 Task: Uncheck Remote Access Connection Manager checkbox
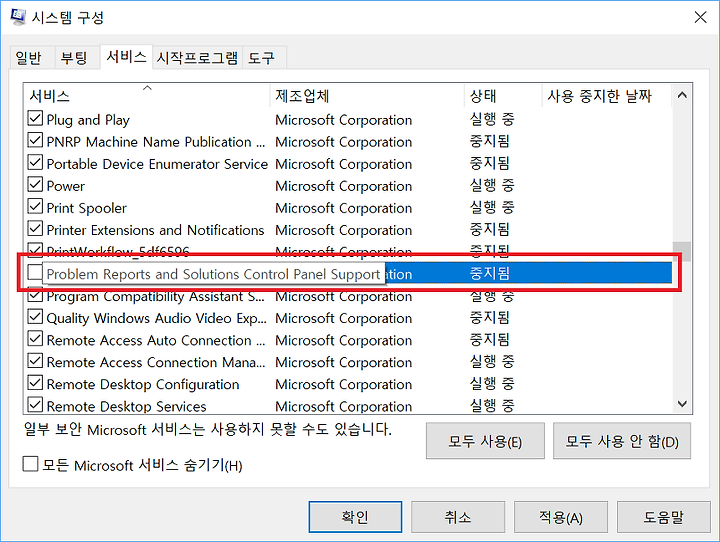click(x=35, y=361)
